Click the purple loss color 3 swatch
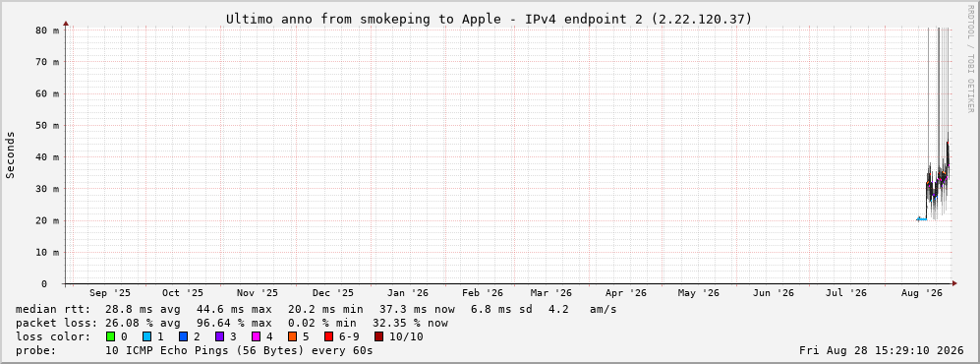 click(220, 336)
